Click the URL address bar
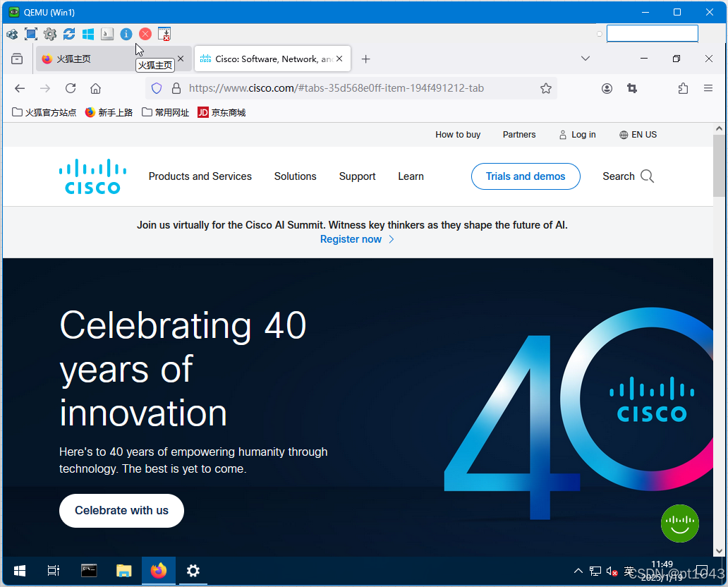 click(x=351, y=88)
